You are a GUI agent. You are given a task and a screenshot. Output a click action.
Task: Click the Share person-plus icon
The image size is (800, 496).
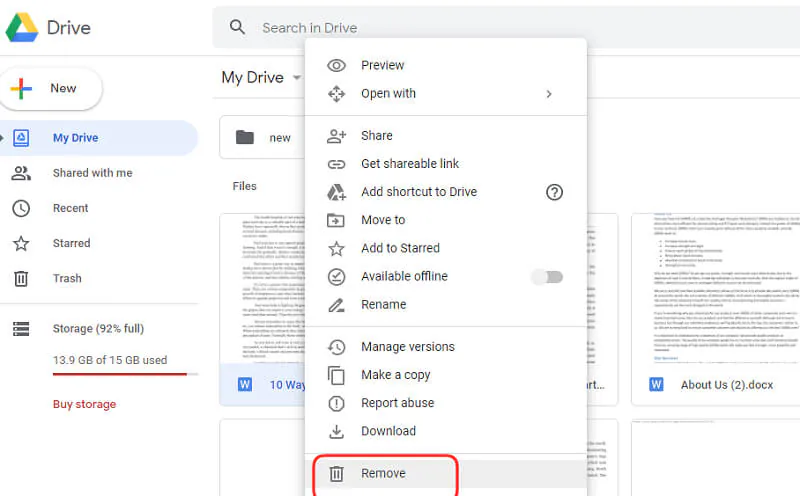[x=336, y=136]
